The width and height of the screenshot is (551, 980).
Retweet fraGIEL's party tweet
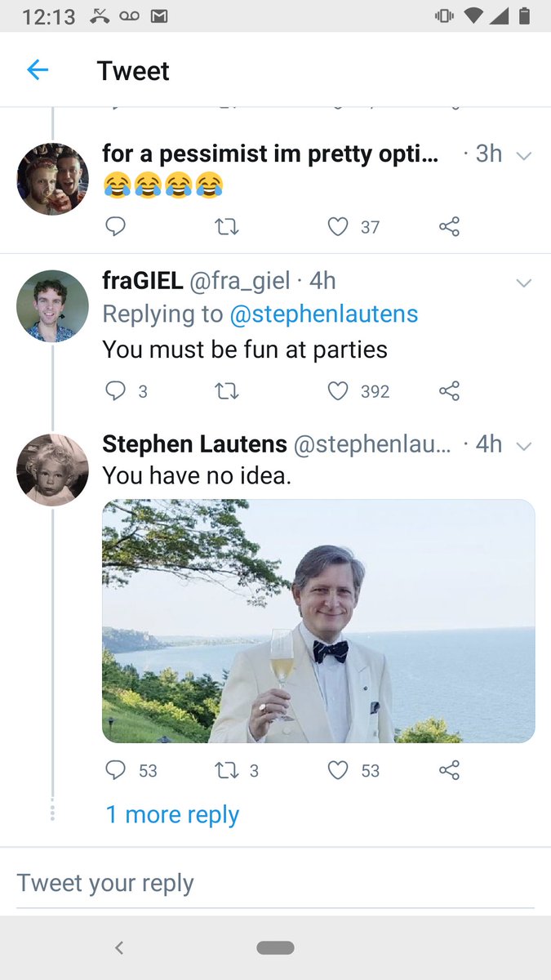tap(227, 391)
